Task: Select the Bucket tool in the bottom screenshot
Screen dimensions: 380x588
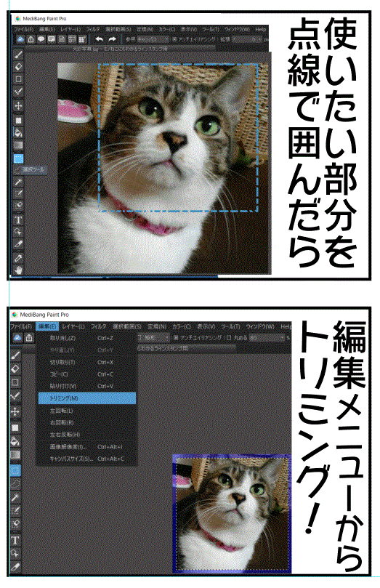Action: click(x=15, y=440)
